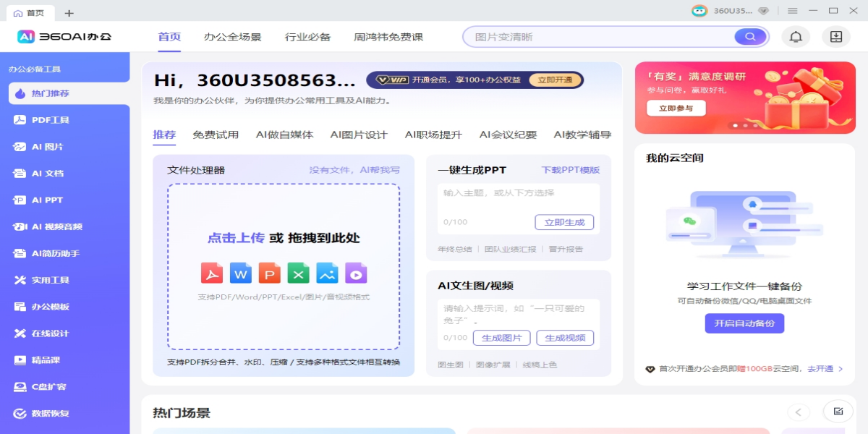Select 办公全场景 in the top navigation

[x=233, y=37]
